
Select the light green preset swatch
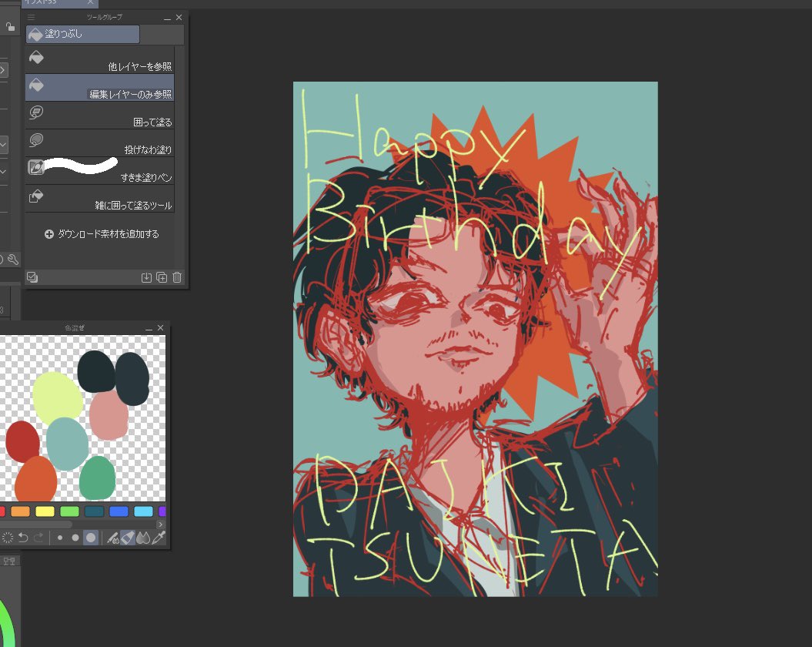(x=69, y=511)
